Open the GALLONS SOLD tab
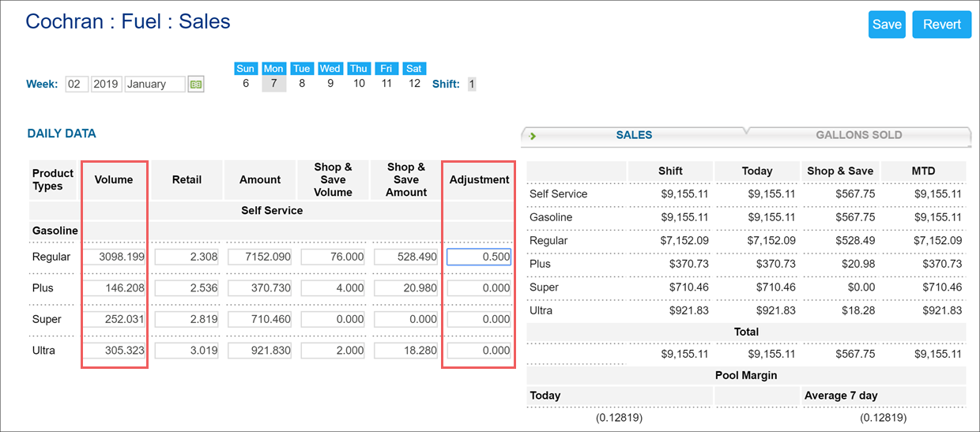Viewport: 980px width, 432px height. pos(859,135)
